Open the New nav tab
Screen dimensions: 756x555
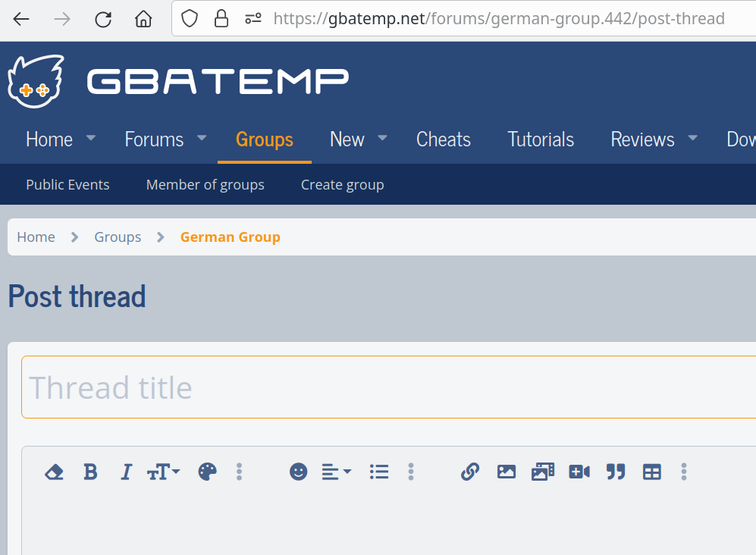347,140
